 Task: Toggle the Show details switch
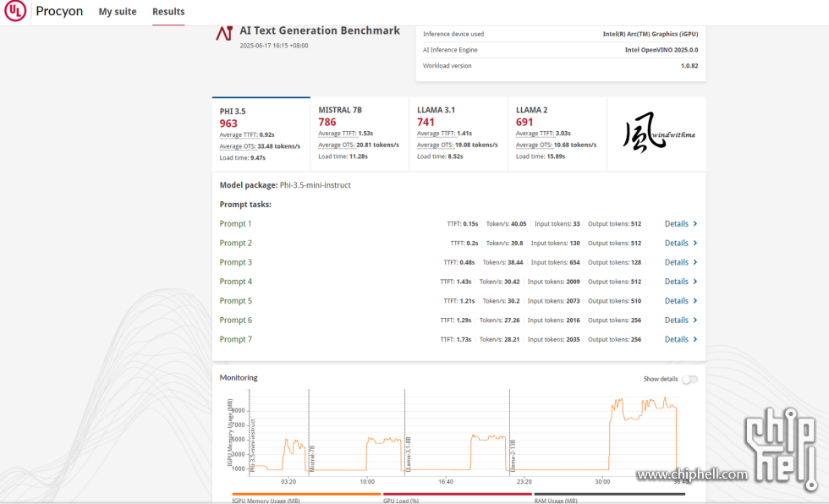click(689, 380)
